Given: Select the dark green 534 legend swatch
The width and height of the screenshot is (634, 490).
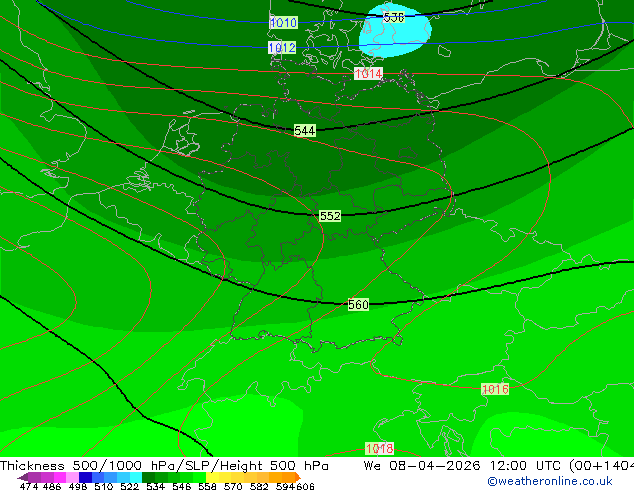Looking at the screenshot, I should click(148, 477).
